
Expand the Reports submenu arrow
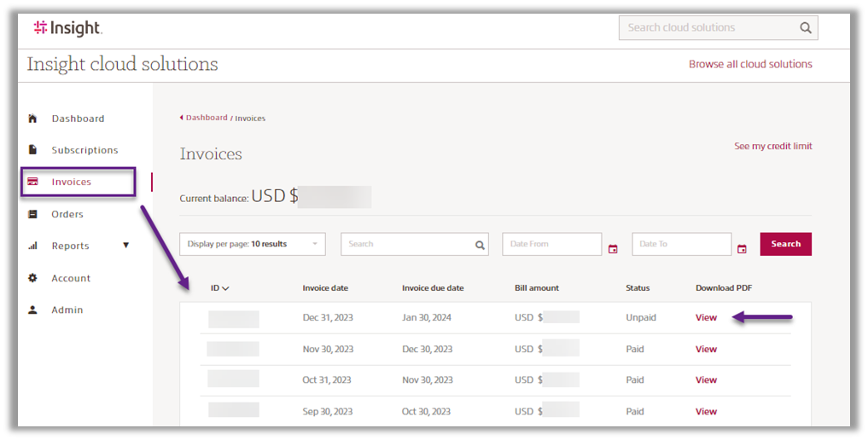coord(125,245)
